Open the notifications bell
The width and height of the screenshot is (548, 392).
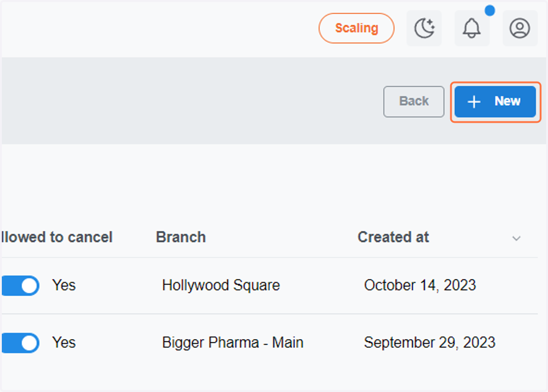[x=472, y=28]
